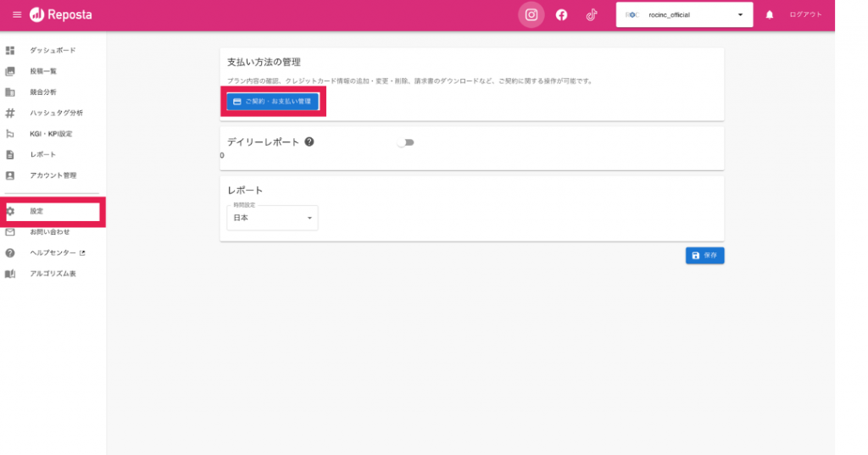Open アルゴリズム表 in the sidebar
Screen dimensions: 868x455
click(53, 274)
